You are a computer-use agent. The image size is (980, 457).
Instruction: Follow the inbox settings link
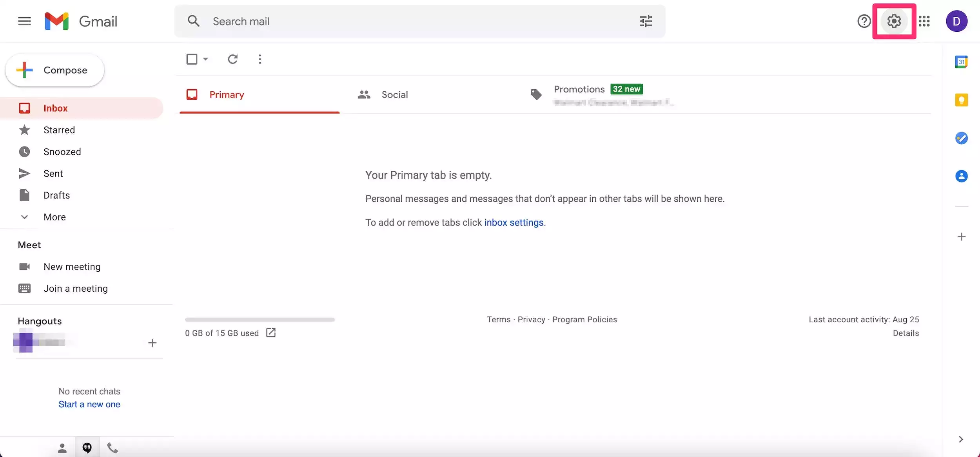pos(514,222)
